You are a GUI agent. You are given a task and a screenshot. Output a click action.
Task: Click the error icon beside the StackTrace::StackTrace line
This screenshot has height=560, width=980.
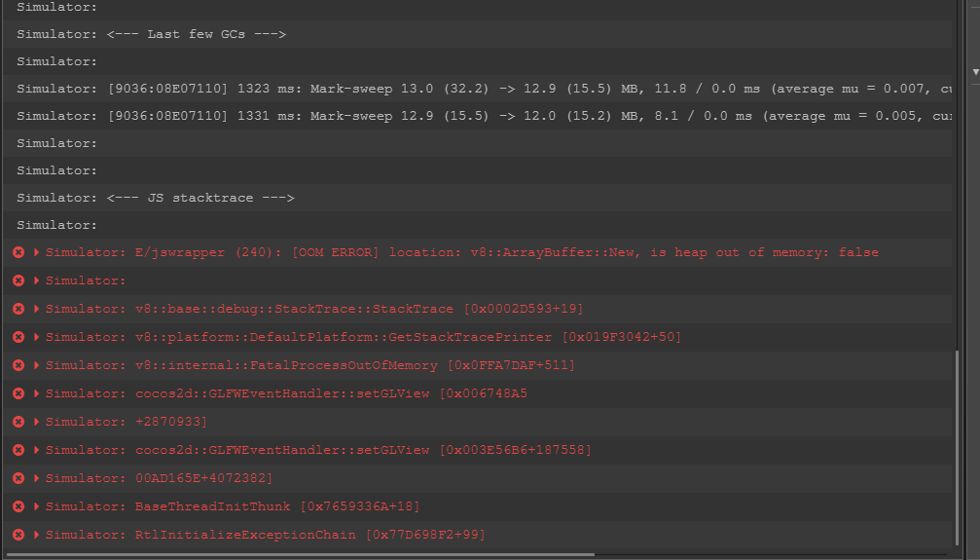[x=18, y=309]
